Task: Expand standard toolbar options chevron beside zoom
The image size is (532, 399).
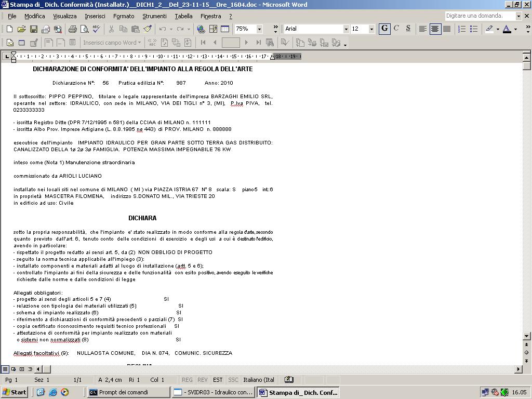Action: tap(275, 29)
